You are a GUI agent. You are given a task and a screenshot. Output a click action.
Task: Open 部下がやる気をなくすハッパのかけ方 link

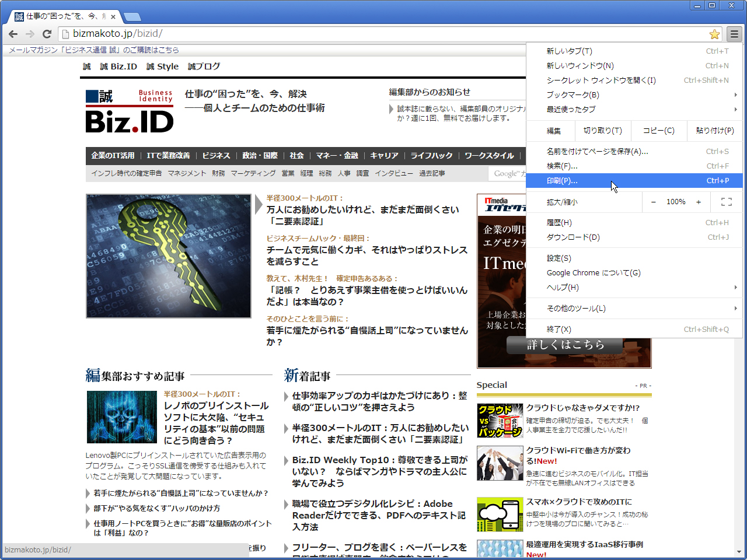pos(157,508)
